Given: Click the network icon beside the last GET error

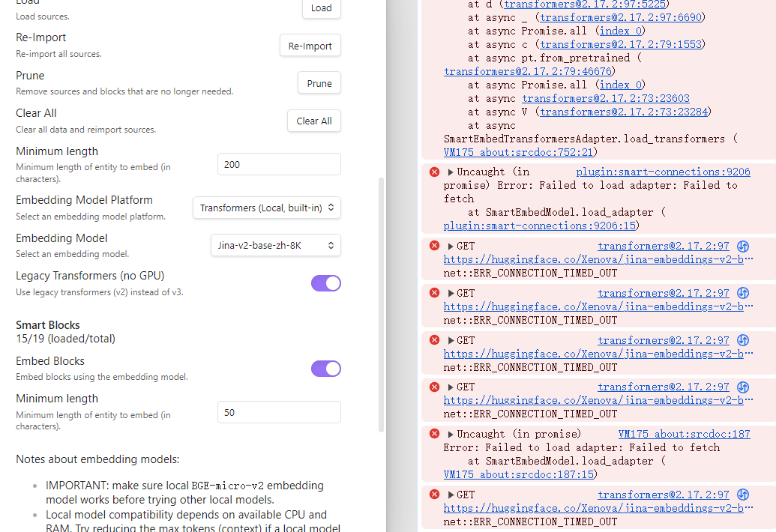Looking at the screenshot, I should (743, 495).
